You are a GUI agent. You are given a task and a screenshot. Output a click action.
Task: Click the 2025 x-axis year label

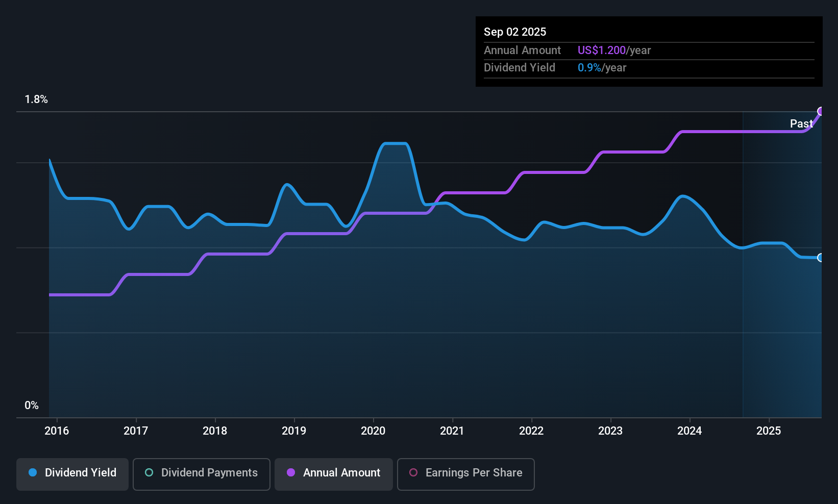[769, 431]
